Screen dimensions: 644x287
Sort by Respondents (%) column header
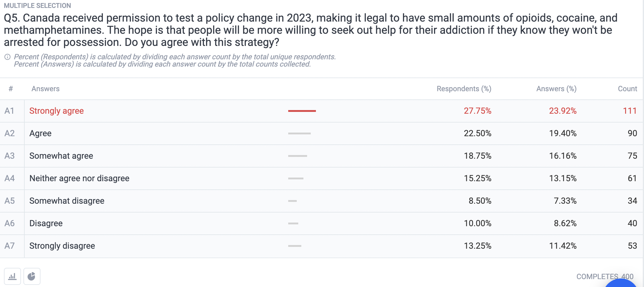click(464, 89)
